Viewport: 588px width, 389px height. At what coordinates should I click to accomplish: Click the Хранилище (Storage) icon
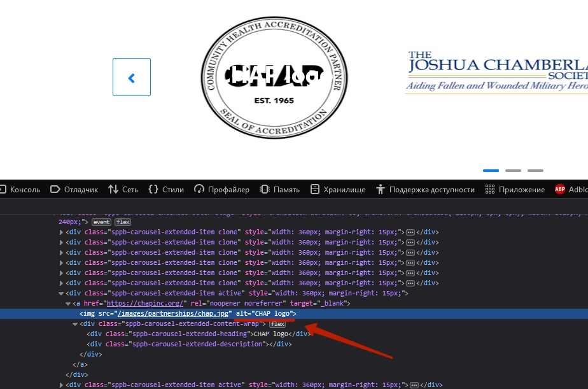[315, 189]
